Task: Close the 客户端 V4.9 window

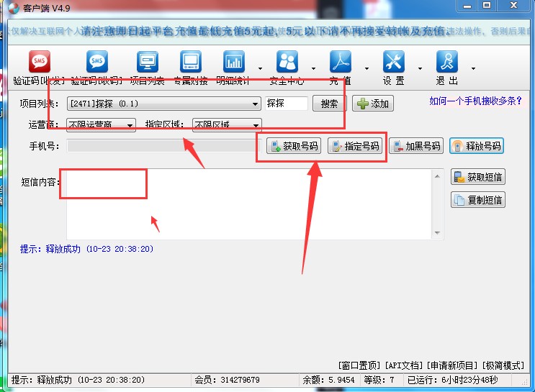Action: 514,6
